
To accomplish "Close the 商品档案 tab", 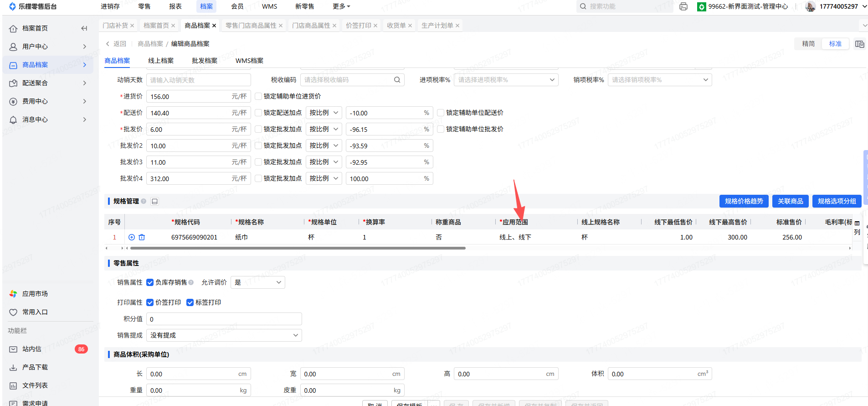I will coord(214,26).
